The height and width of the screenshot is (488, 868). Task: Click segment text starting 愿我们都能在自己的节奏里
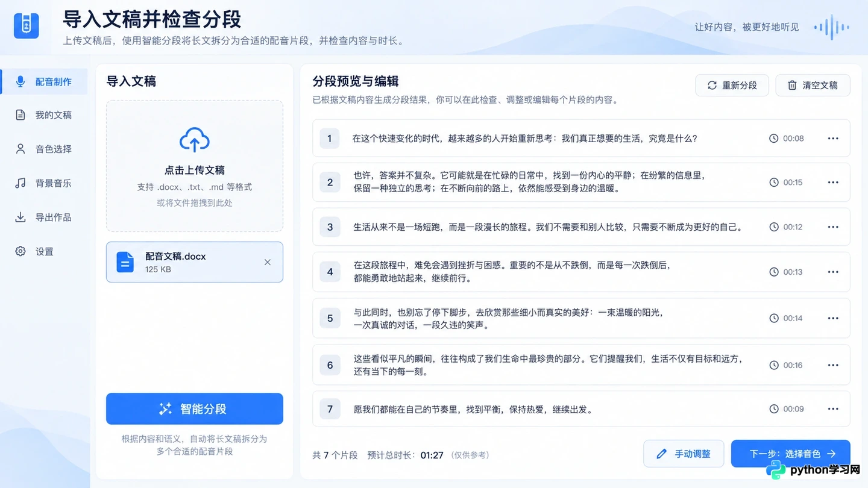coord(473,410)
